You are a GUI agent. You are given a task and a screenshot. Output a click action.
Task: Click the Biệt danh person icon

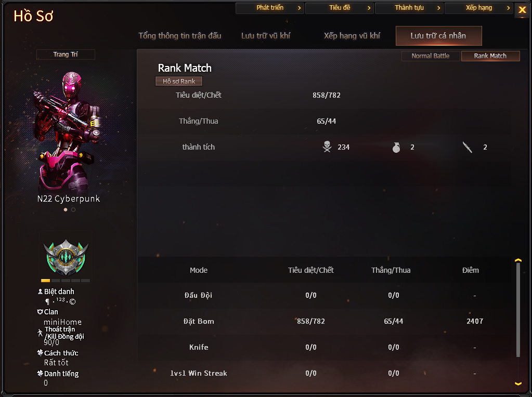[40, 292]
